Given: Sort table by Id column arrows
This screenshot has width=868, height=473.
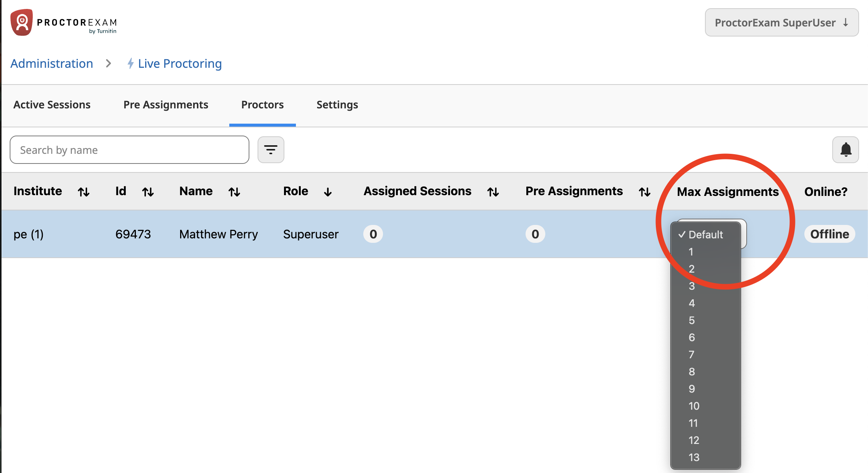Looking at the screenshot, I should tap(148, 192).
